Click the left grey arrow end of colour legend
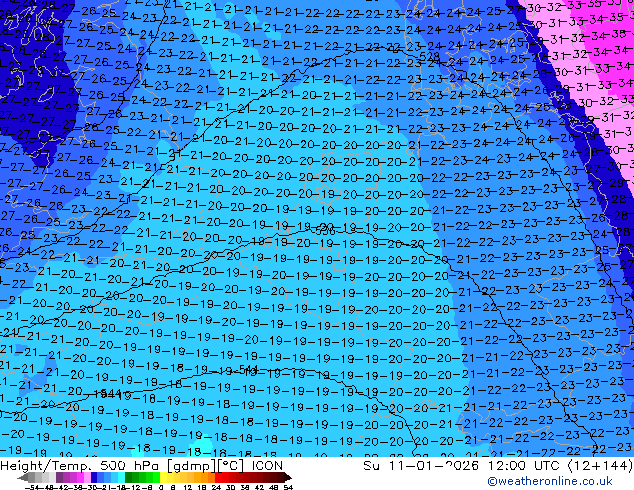 tap(23, 478)
